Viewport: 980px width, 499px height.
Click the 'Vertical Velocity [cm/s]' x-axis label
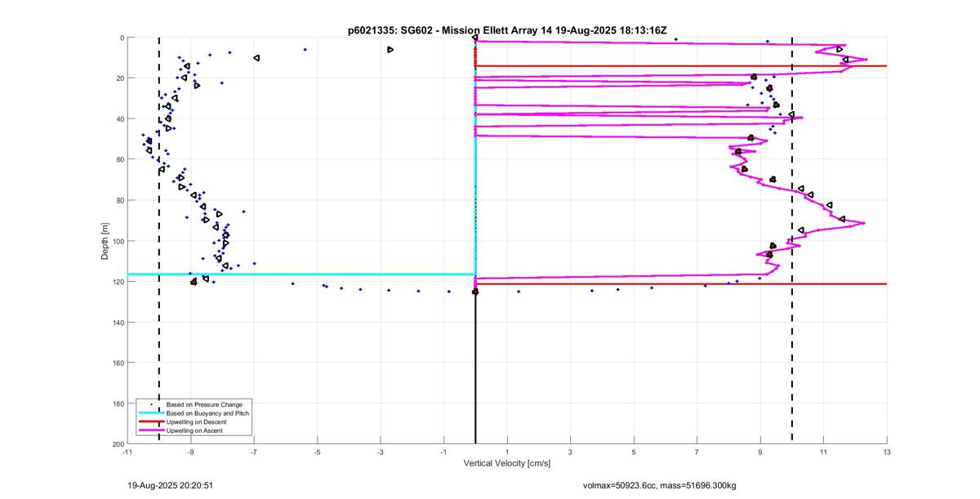pyautogui.click(x=506, y=464)
